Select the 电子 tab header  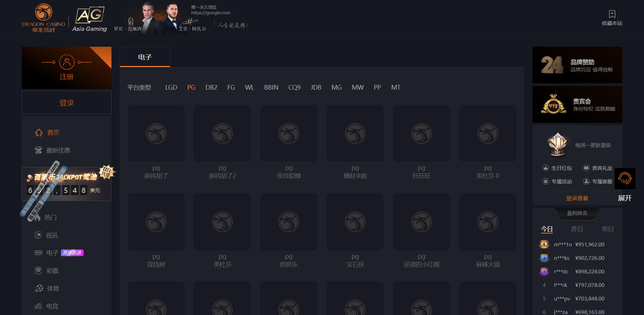[x=145, y=57]
